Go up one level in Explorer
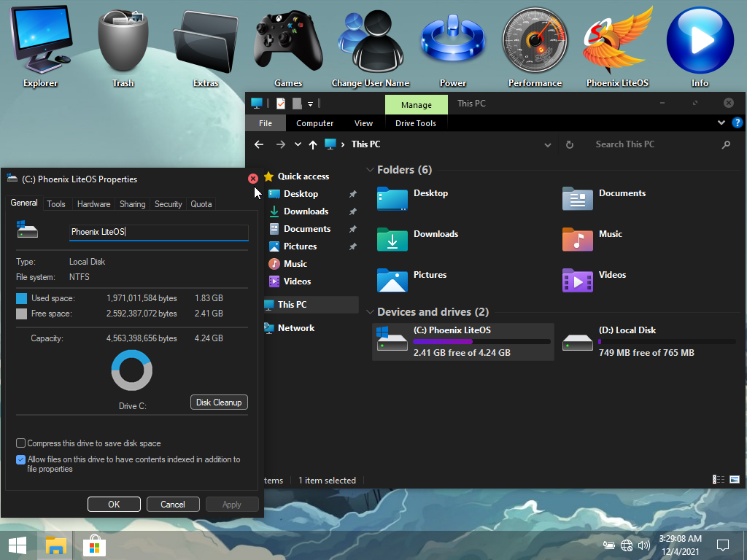 coord(312,144)
